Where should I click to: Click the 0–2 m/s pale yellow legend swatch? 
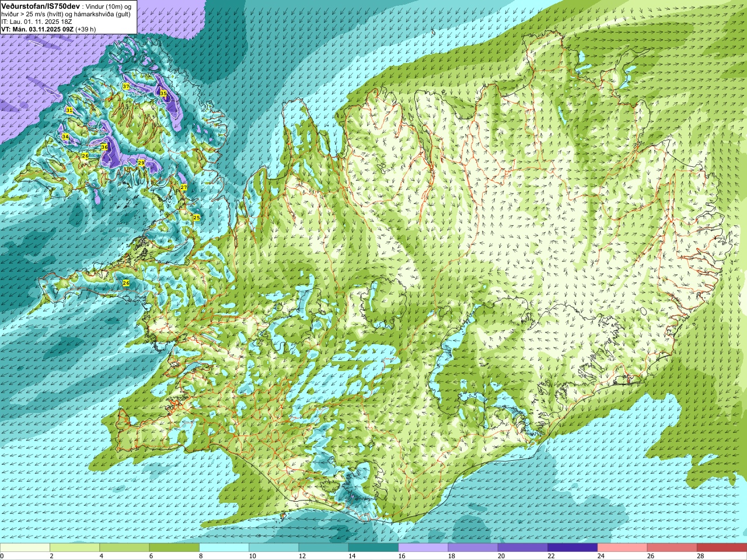click(x=25, y=548)
